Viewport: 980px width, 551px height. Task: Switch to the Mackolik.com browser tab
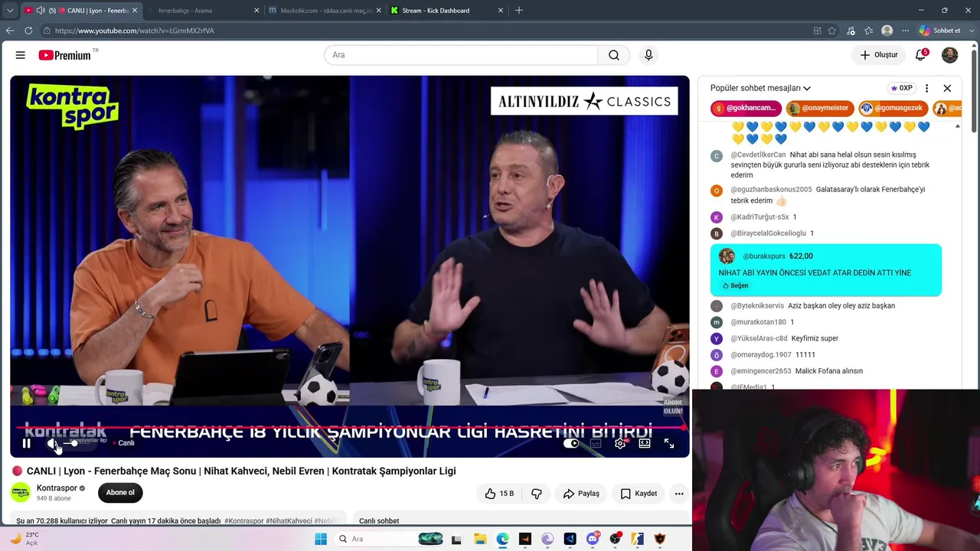coord(324,11)
